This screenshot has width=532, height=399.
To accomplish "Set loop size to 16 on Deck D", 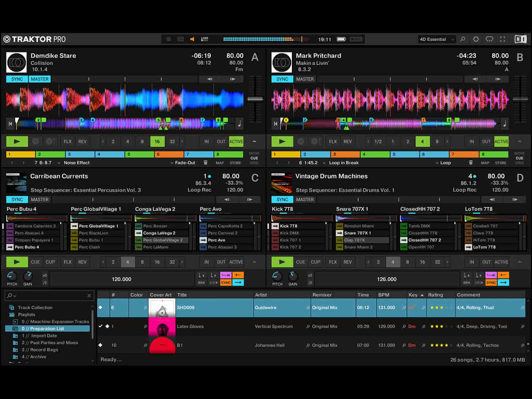I will (x=422, y=262).
